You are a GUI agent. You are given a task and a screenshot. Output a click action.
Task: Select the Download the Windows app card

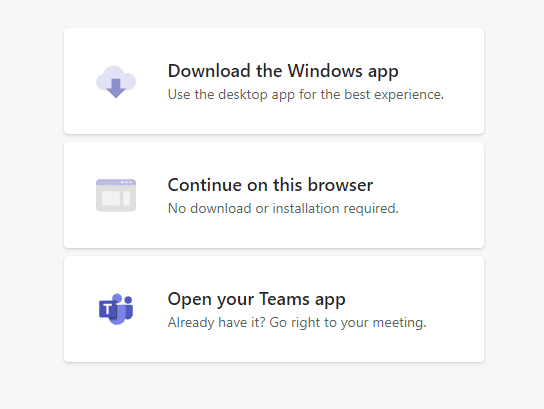coord(274,81)
